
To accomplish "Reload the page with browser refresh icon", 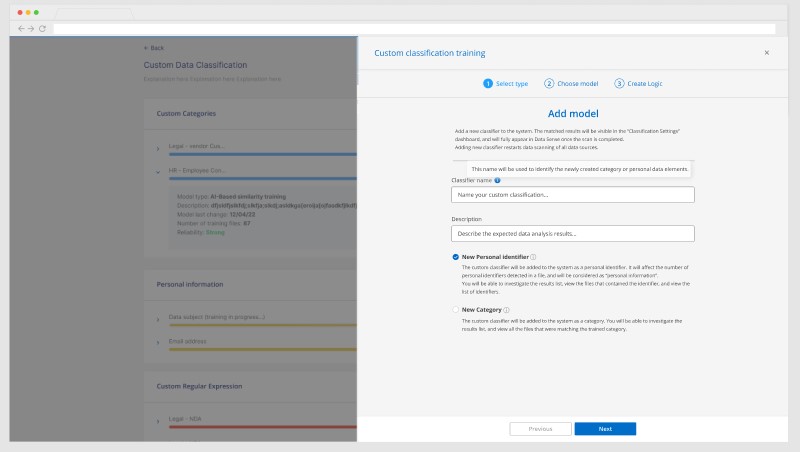I will point(42,28).
